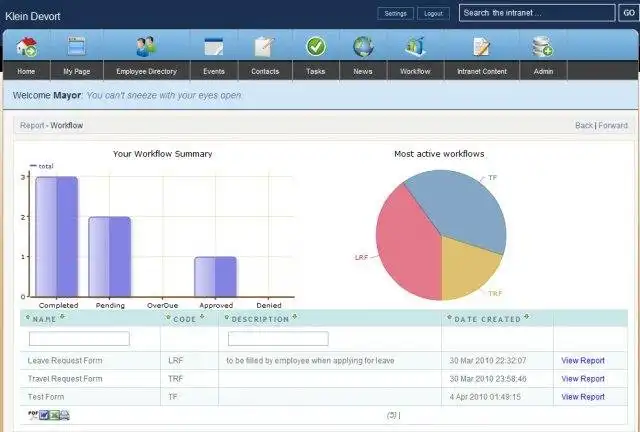The image size is (640, 432).
Task: Click the GO search button
Action: point(629,13)
